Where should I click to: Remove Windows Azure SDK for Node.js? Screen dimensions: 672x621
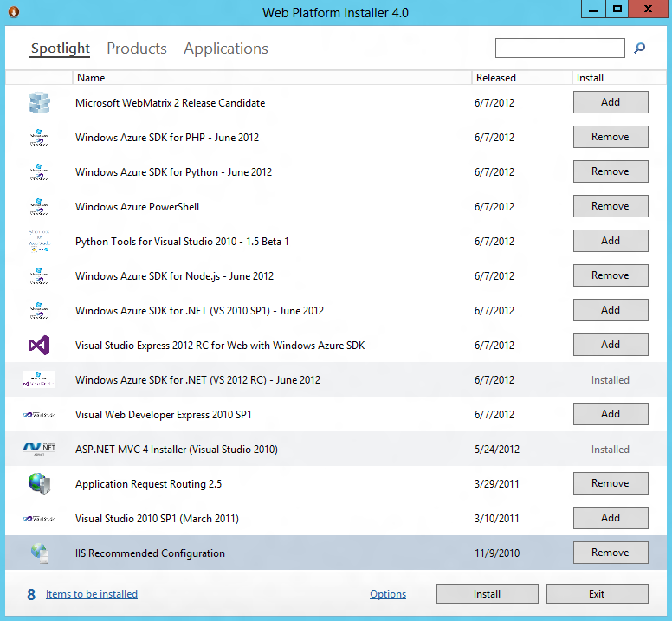click(x=611, y=275)
